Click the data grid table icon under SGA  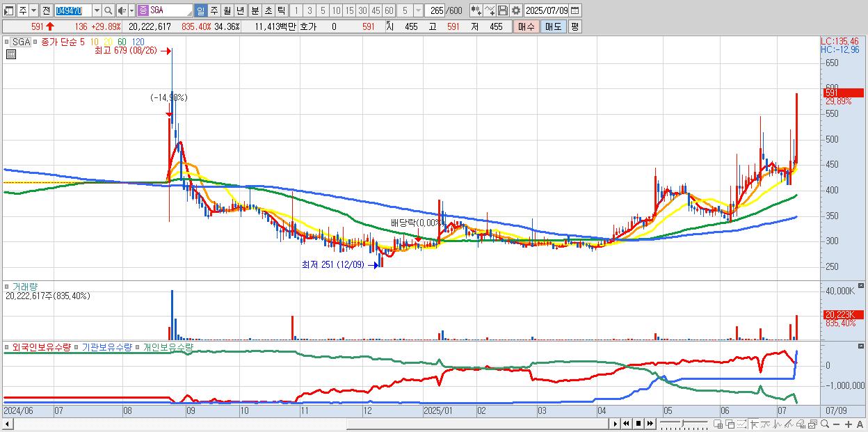pyautogui.click(x=10, y=54)
